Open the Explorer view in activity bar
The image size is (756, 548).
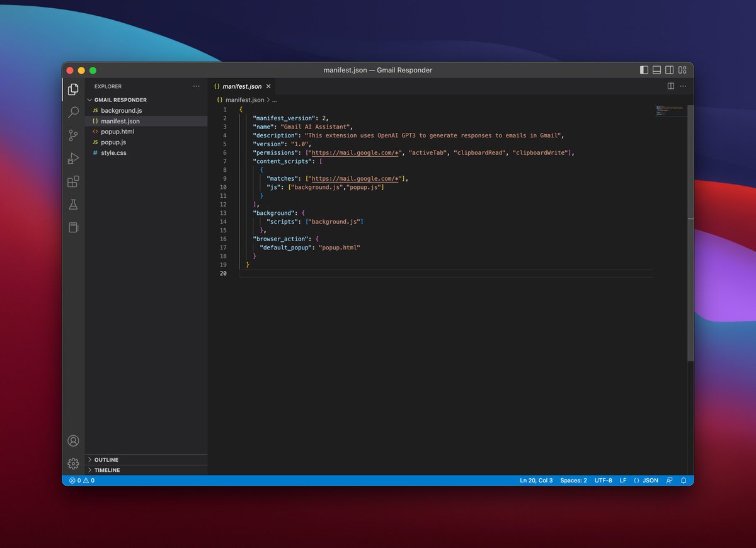point(73,89)
